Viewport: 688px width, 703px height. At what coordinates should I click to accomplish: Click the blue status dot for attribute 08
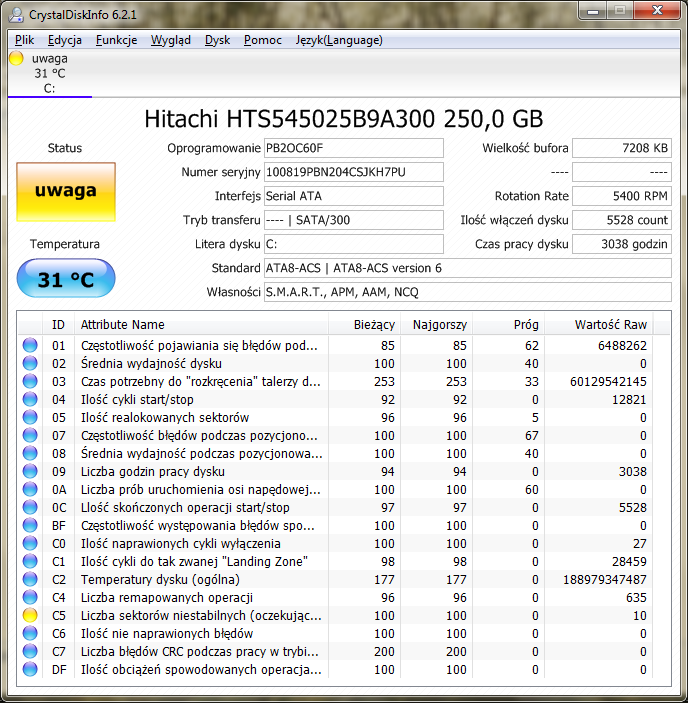(x=30, y=453)
